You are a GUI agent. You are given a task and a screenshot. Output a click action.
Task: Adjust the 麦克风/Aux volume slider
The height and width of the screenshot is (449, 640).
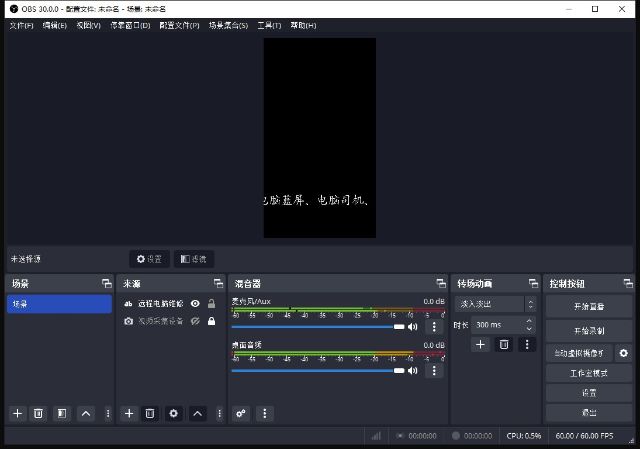point(318,327)
